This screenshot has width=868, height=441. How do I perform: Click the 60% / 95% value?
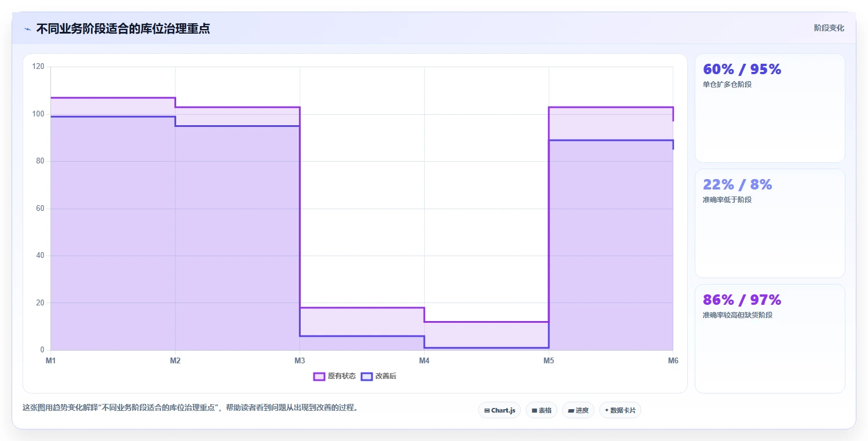point(742,70)
